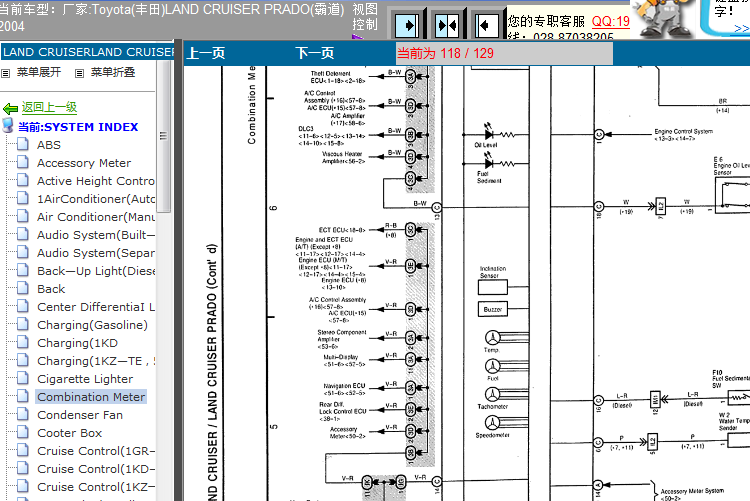Screen dimensions: 750x501
Task: Open Cruise Control(1KZ- entry
Action: point(96,487)
